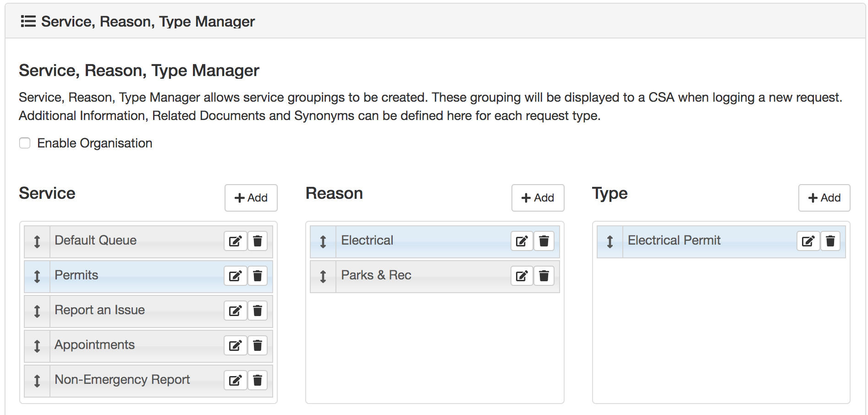Click reorder handle for Default Queue
The image size is (868, 415).
[x=37, y=241]
